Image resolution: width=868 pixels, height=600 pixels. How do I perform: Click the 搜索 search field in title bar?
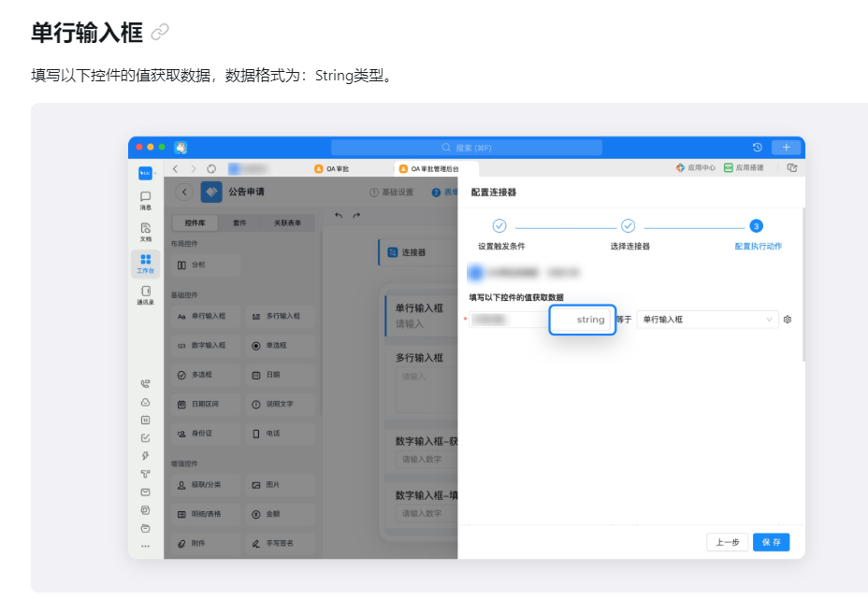(467, 148)
